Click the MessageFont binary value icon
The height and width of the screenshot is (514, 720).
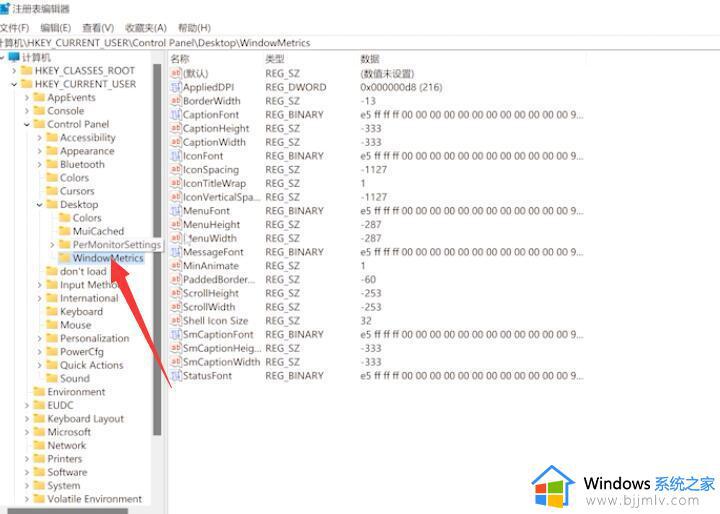coord(176,252)
